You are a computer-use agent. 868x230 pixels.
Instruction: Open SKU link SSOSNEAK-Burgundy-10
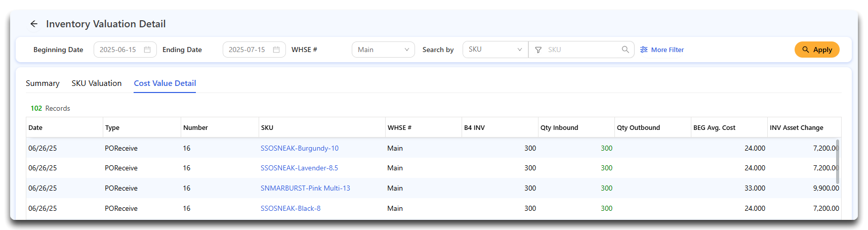click(300, 148)
